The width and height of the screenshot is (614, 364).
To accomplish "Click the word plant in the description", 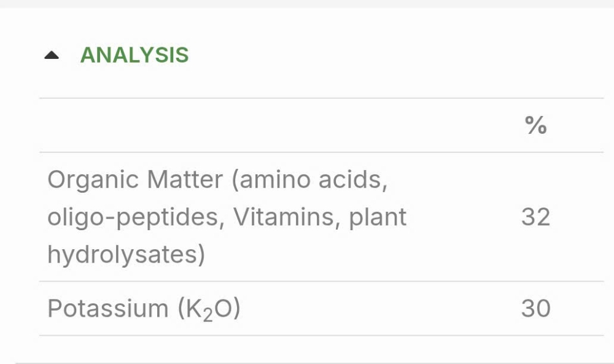I will pos(378,218).
